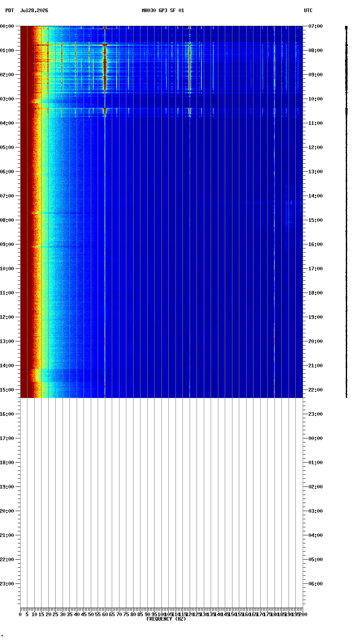This screenshot has width=364, height=640.
Task: Click the 05:00 PDT time label
Action: (7, 147)
